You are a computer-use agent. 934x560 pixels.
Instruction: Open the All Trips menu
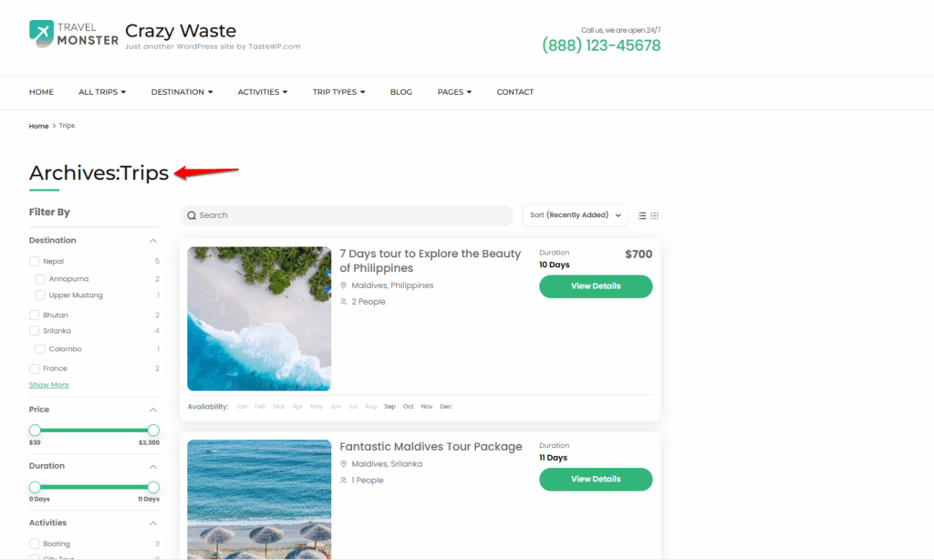pyautogui.click(x=102, y=92)
